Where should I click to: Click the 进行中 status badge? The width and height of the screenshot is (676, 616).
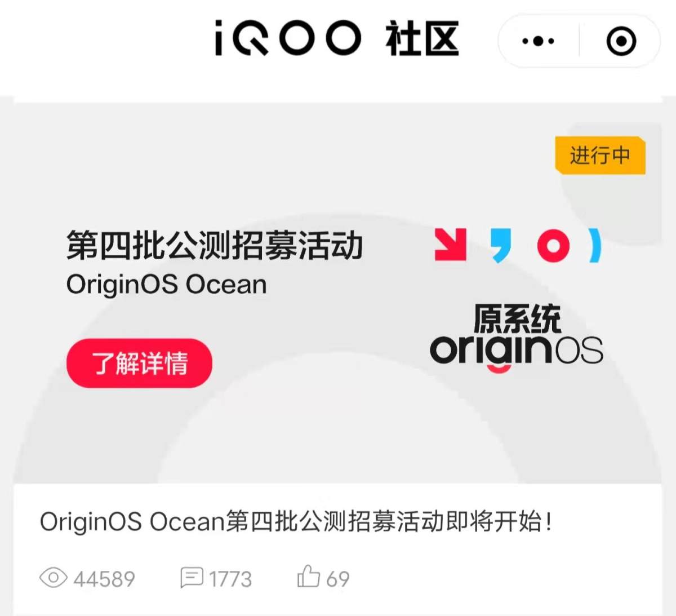point(600,155)
